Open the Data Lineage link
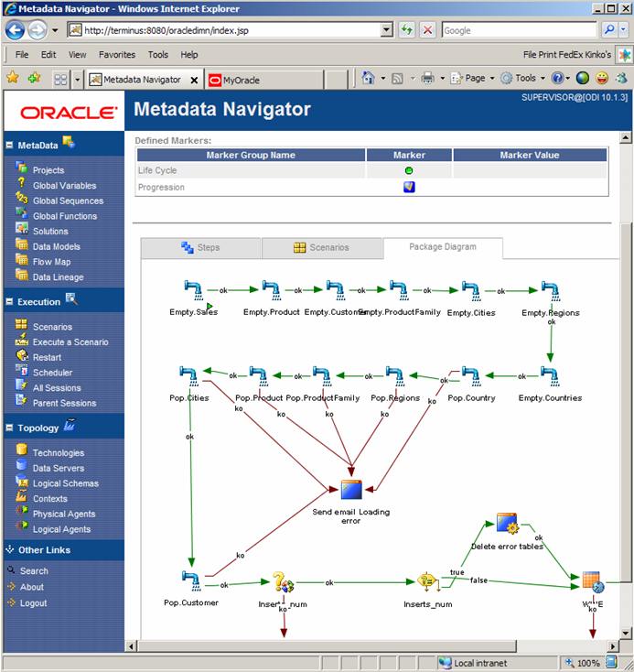The image size is (634, 672). click(59, 277)
